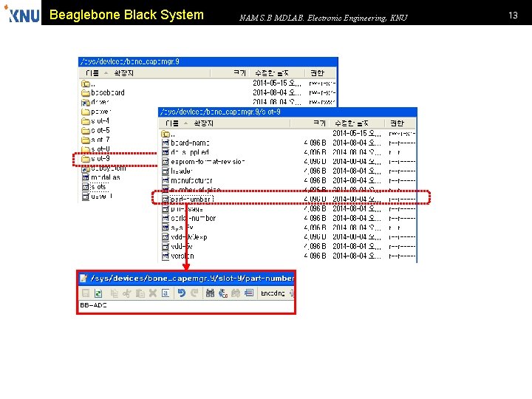532x399 pixels.
Task: Click the grey Redo arrow icon
Action: (194, 293)
